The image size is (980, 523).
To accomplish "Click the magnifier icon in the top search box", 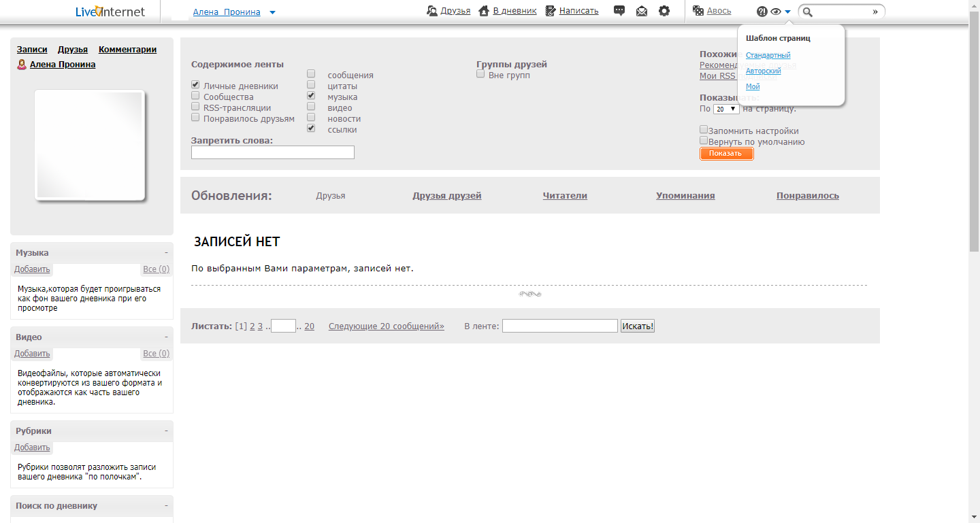I will (x=808, y=12).
